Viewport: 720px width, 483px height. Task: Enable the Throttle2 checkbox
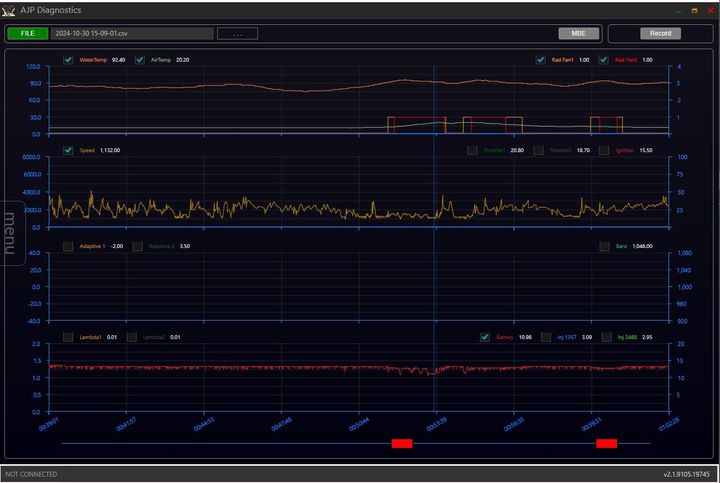click(539, 150)
